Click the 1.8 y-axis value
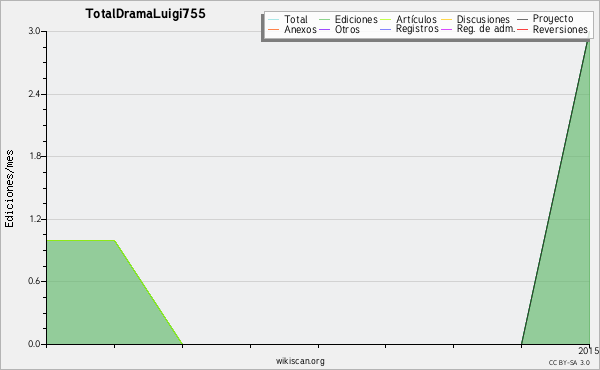 coord(34,156)
